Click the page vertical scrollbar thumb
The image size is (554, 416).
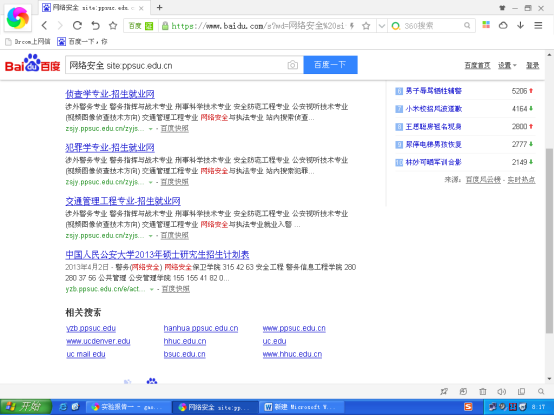tap(549, 240)
